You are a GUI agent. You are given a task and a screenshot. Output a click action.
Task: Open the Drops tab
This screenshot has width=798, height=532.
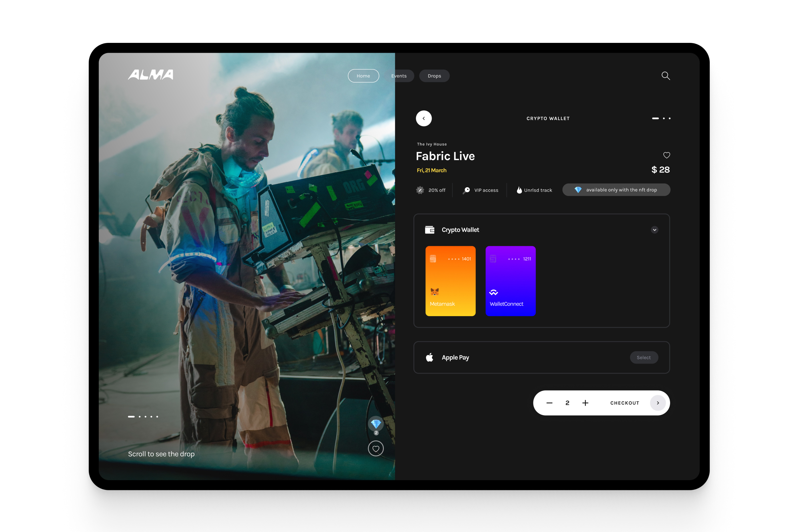pyautogui.click(x=434, y=76)
